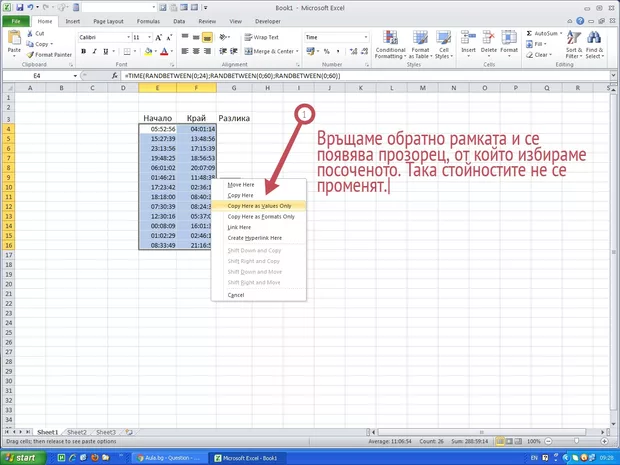This screenshot has height=465, width=620.
Task: Open the Sort & Filter tool
Action: (x=573, y=40)
